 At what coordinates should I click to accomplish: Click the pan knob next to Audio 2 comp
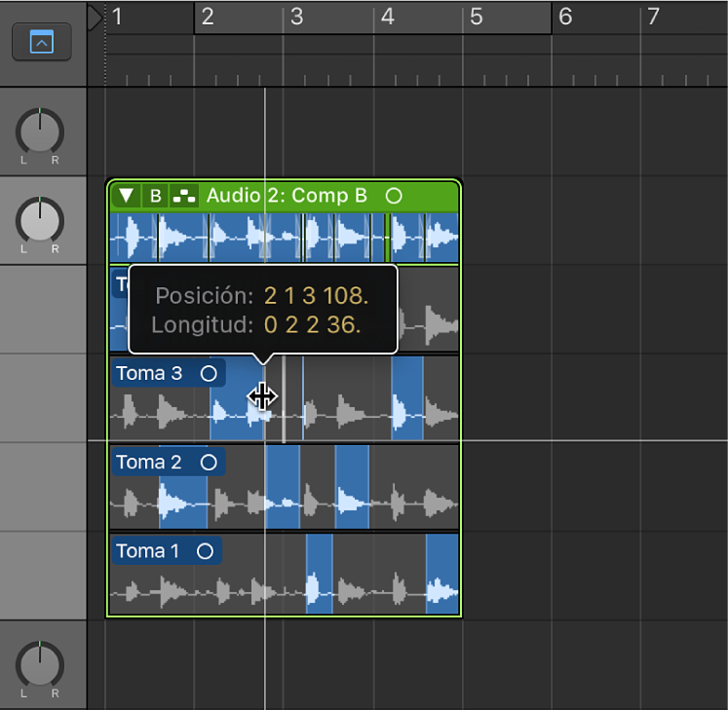click(40, 221)
